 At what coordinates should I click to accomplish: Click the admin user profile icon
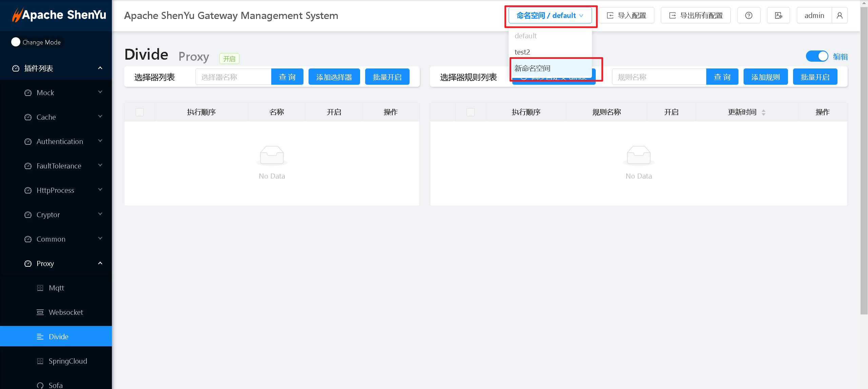pos(840,16)
